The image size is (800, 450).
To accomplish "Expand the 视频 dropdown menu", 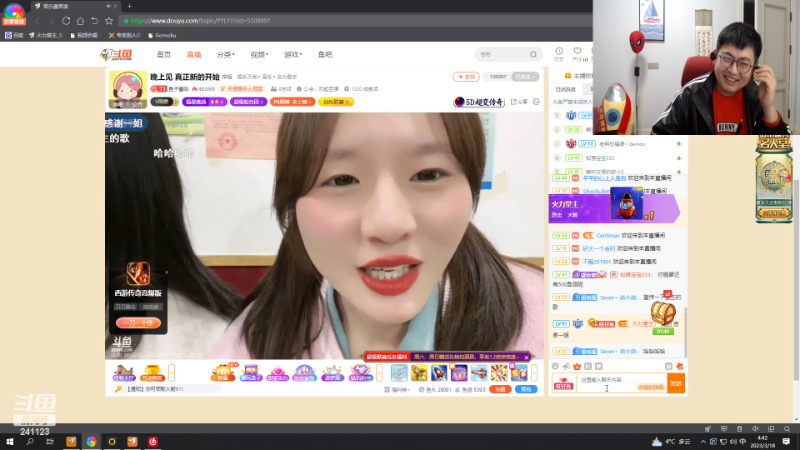I will (259, 55).
